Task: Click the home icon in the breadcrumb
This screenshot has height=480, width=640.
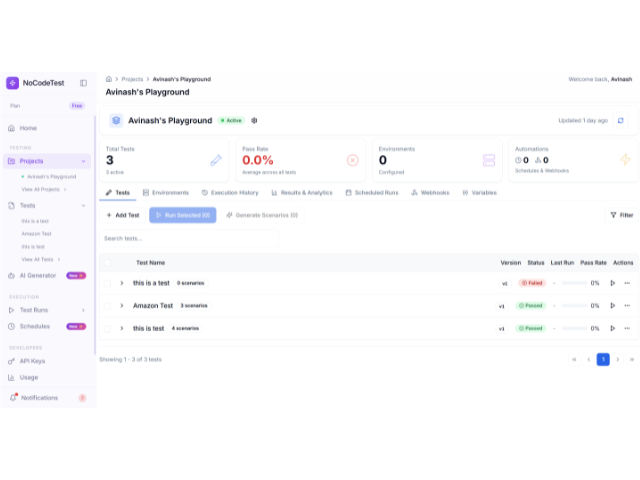Action: pyautogui.click(x=109, y=78)
